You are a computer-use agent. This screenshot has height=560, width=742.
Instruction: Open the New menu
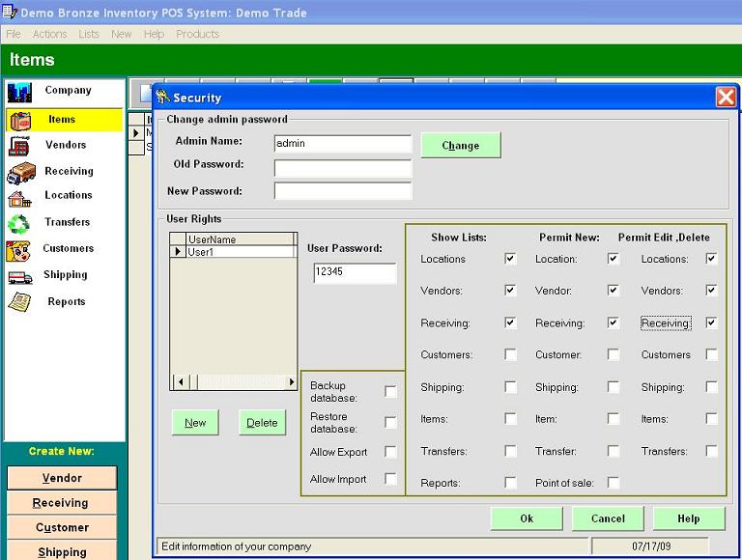pos(121,34)
